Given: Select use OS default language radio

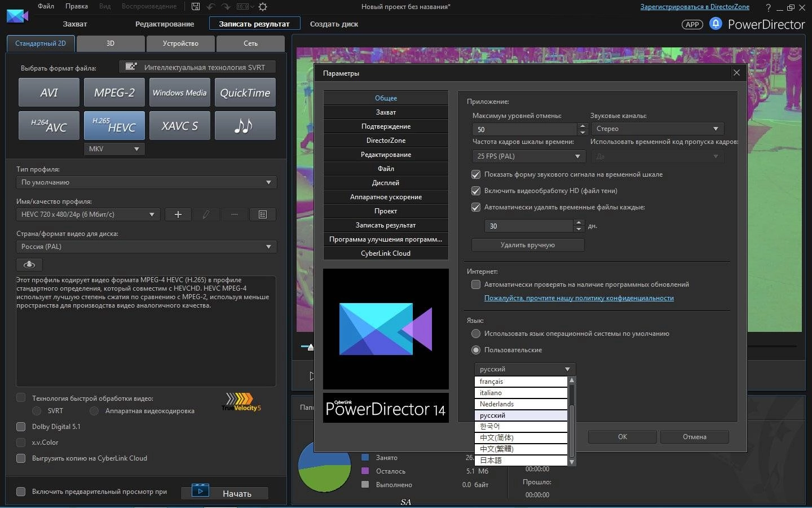Looking at the screenshot, I should pyautogui.click(x=476, y=334).
